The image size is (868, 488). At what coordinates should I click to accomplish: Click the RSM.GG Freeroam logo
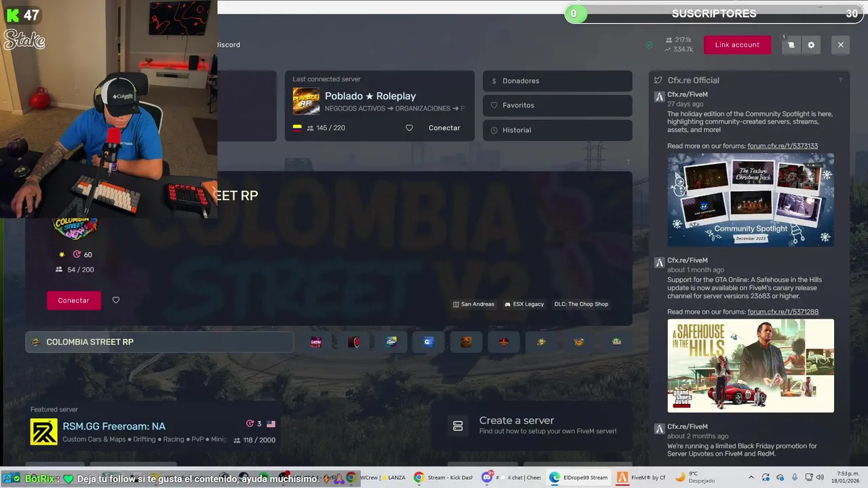[x=44, y=432]
